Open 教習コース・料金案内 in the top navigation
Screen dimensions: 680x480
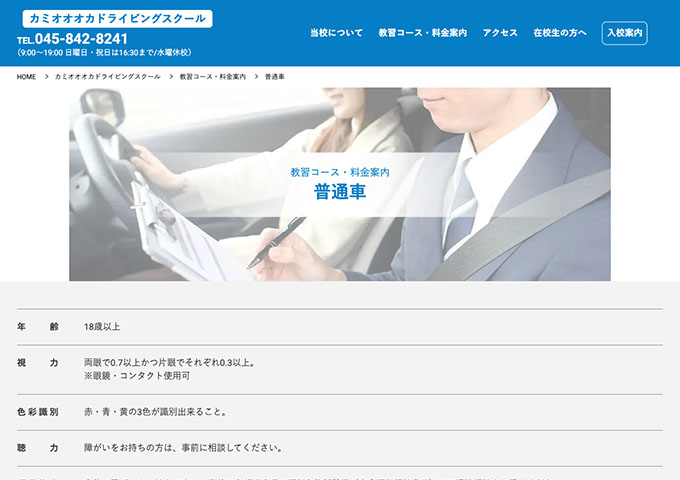[x=422, y=33]
